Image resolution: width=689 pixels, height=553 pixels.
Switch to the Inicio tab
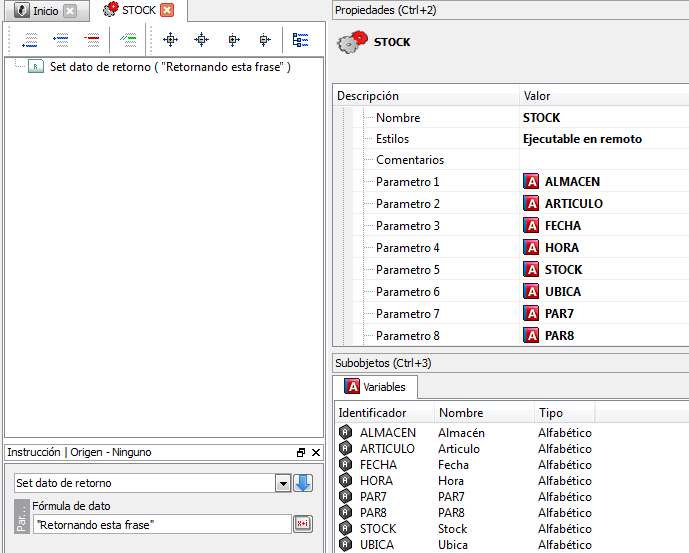tap(45, 11)
